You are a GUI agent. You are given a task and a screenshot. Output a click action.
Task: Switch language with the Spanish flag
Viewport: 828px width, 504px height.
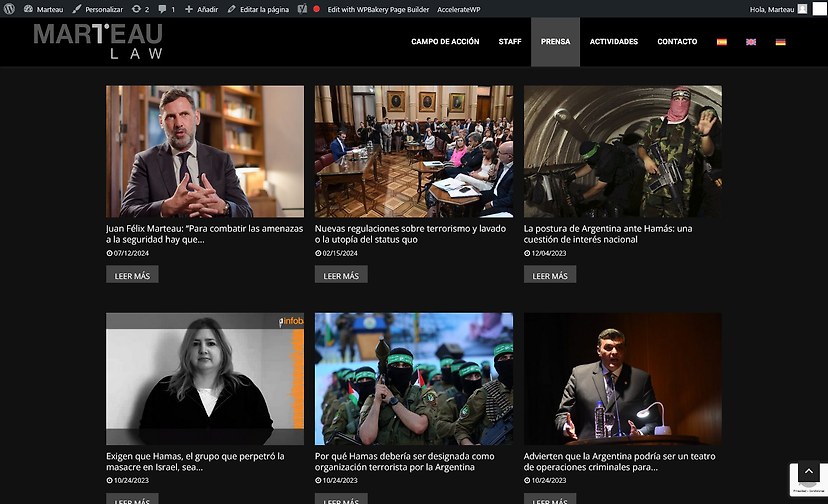point(721,42)
